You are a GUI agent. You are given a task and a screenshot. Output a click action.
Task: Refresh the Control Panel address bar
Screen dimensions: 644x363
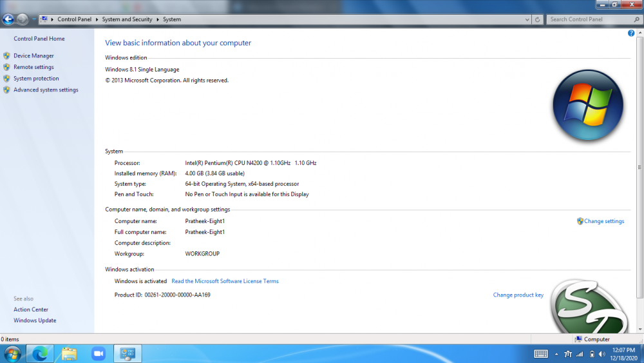[x=538, y=19]
